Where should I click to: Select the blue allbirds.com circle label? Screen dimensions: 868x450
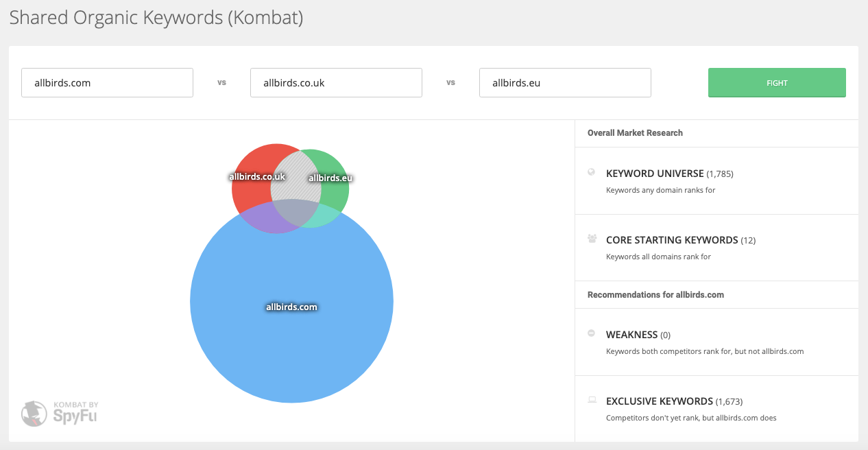(x=291, y=307)
